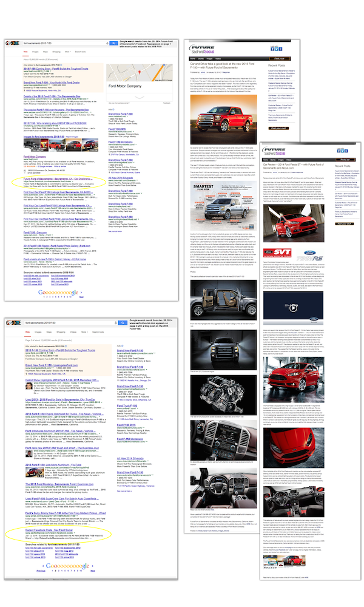Viewport: 364px width, 607px height.
Task: Click the 'Recent Facebook Posts : Sac Ford Social' link
Action: (x=47, y=530)
